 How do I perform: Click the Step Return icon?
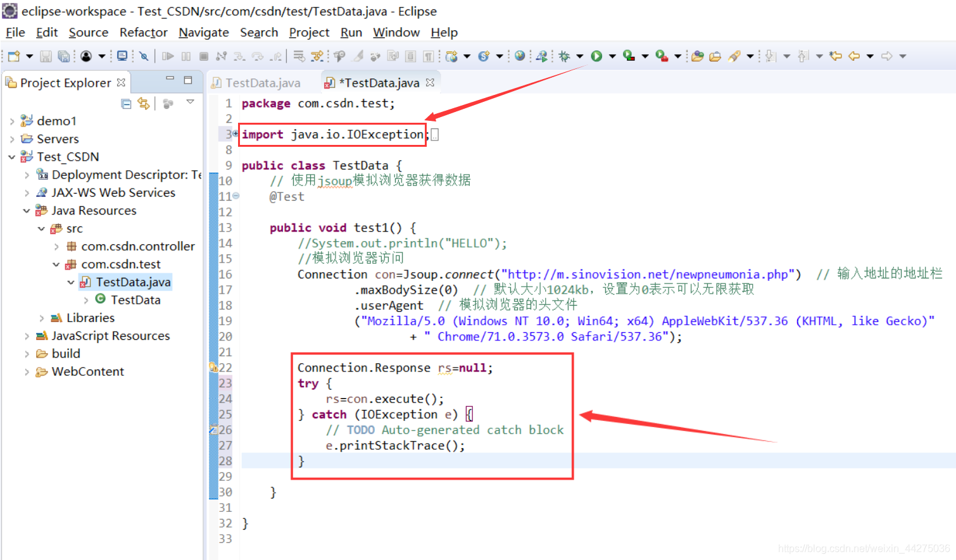pyautogui.click(x=275, y=56)
